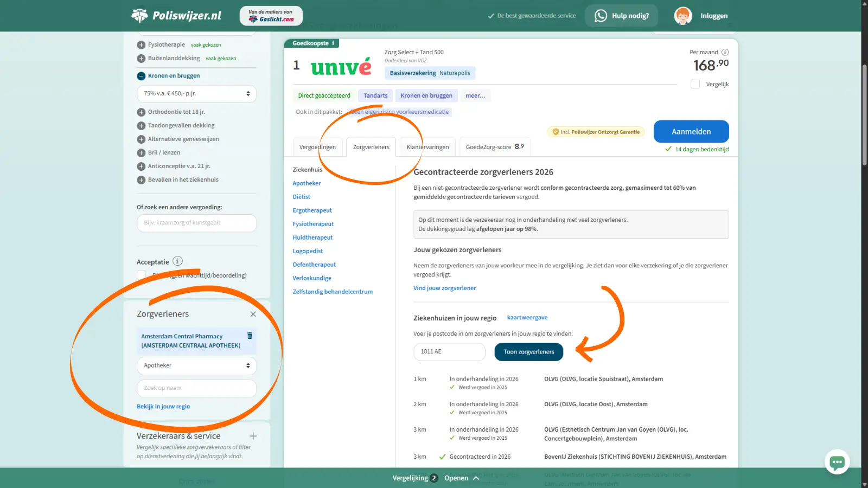Click BovenIJ Ziekenhuis row text
Screen dimensions: 868x488
click(x=635, y=457)
